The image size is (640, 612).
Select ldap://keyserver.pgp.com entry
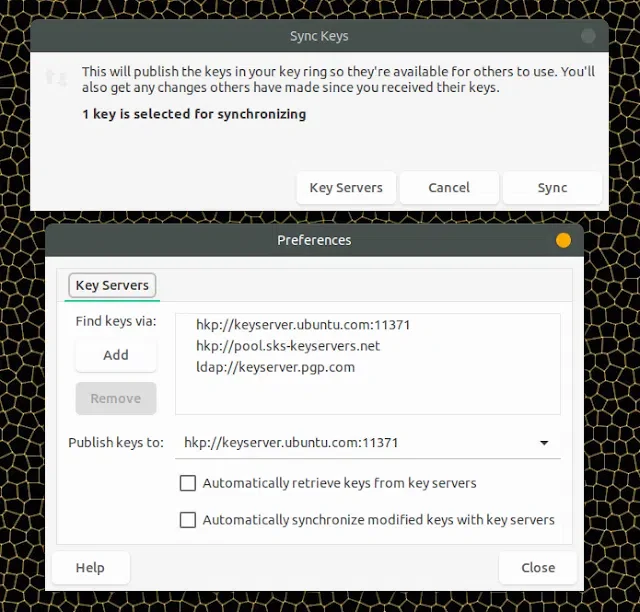click(276, 367)
